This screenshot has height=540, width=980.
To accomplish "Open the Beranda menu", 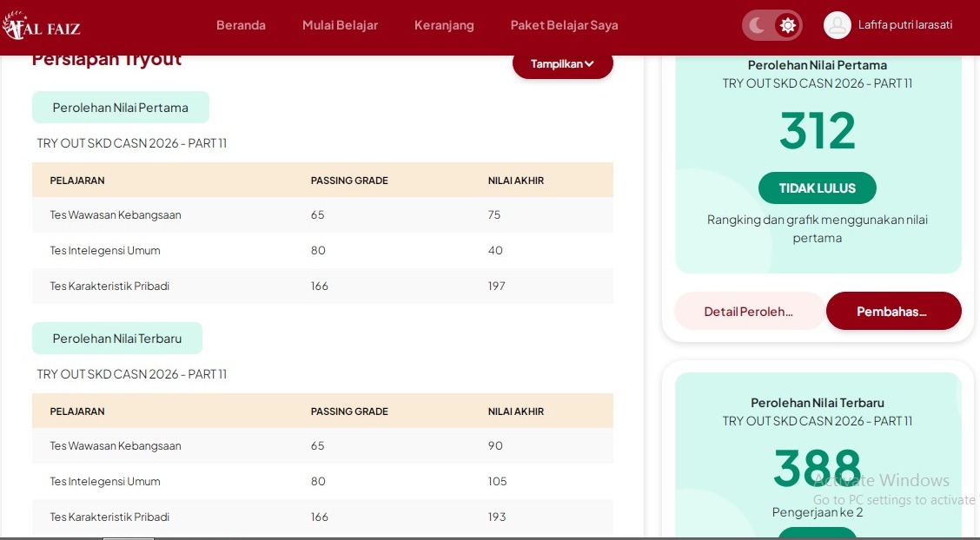I will (x=241, y=25).
